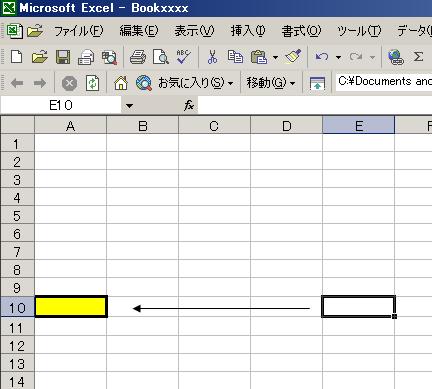This screenshot has width=432, height=389.
Task: Run the ABC spelling check icon
Action: coord(184,57)
